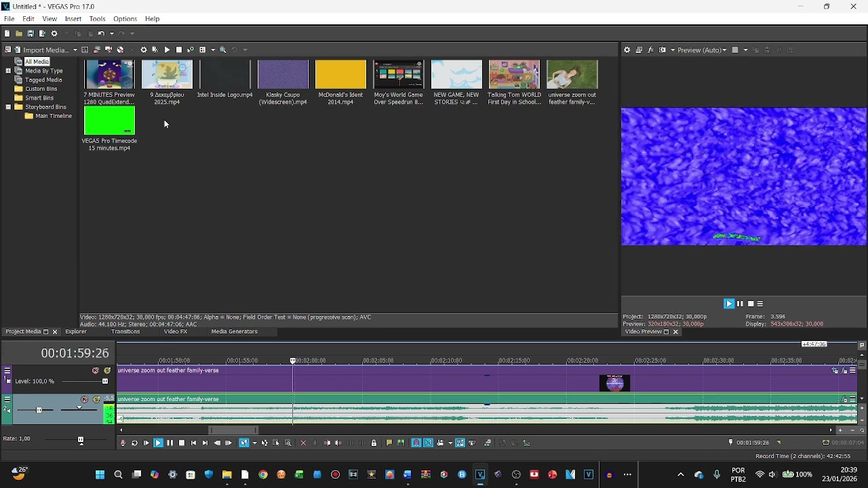Collapse the Storyboard Bins node
This screenshot has width=868, height=488.
click(8, 107)
